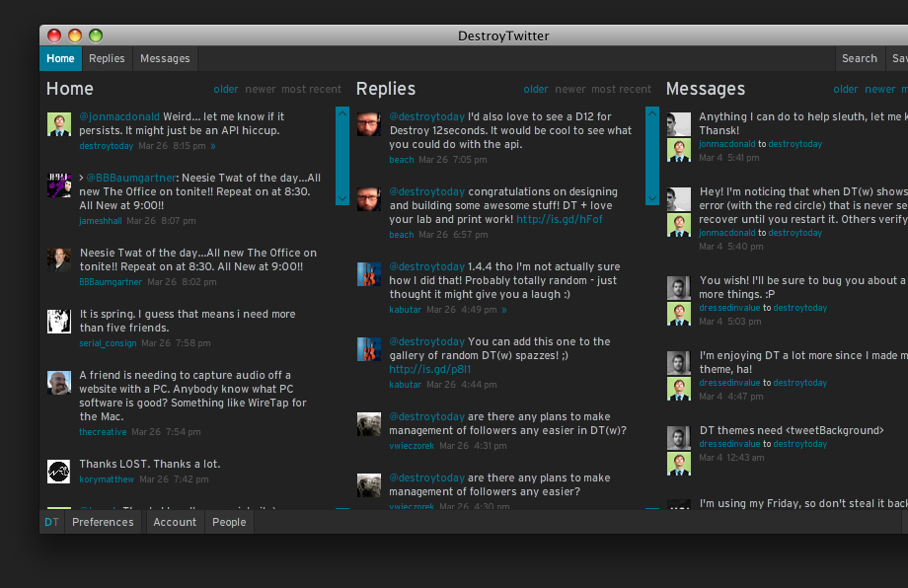Screen dimensions: 908x588
Task: Open dressedinvalue sender link on 5:03 pm message
Action: (729, 308)
